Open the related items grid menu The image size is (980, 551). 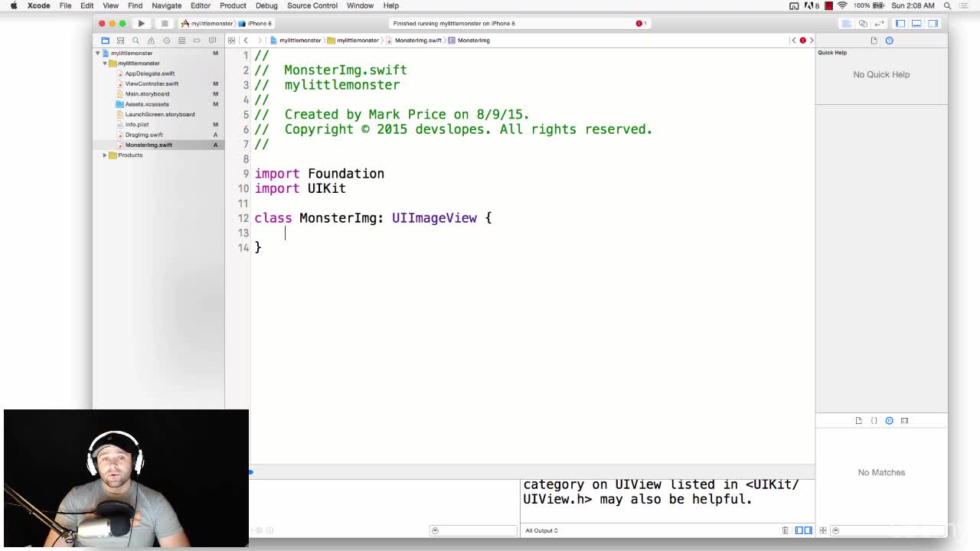point(232,41)
